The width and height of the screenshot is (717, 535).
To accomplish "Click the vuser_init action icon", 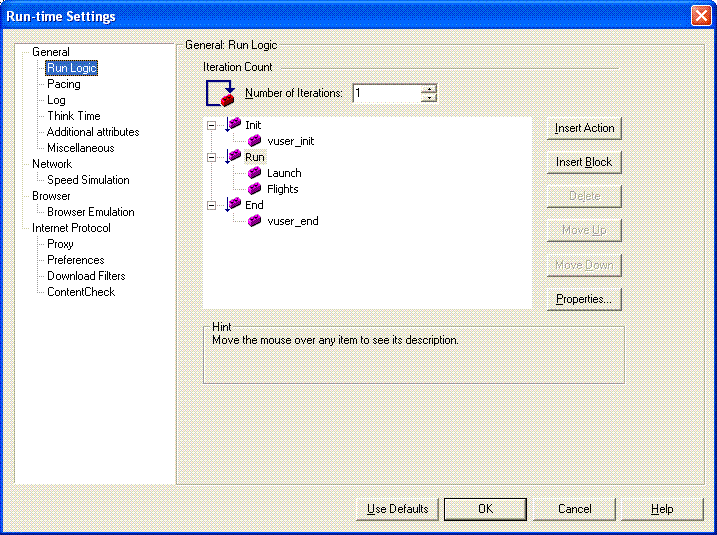I will pyautogui.click(x=255, y=141).
